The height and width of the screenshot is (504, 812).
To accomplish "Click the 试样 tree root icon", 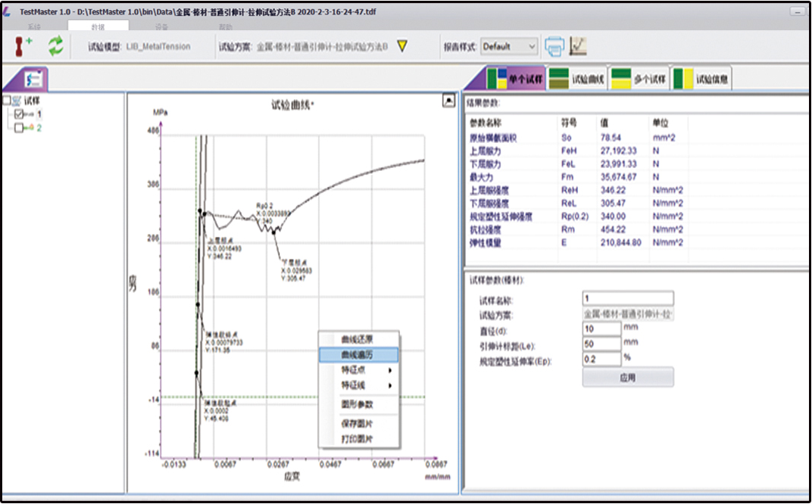I will (x=17, y=101).
